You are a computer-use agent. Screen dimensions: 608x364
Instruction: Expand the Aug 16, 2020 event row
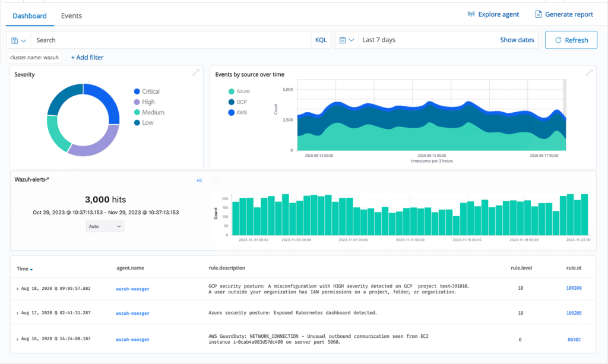coord(18,340)
